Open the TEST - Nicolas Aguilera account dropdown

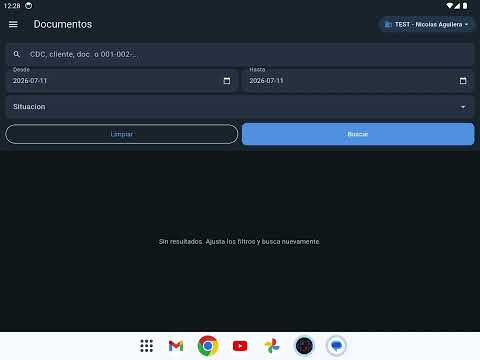(426, 24)
